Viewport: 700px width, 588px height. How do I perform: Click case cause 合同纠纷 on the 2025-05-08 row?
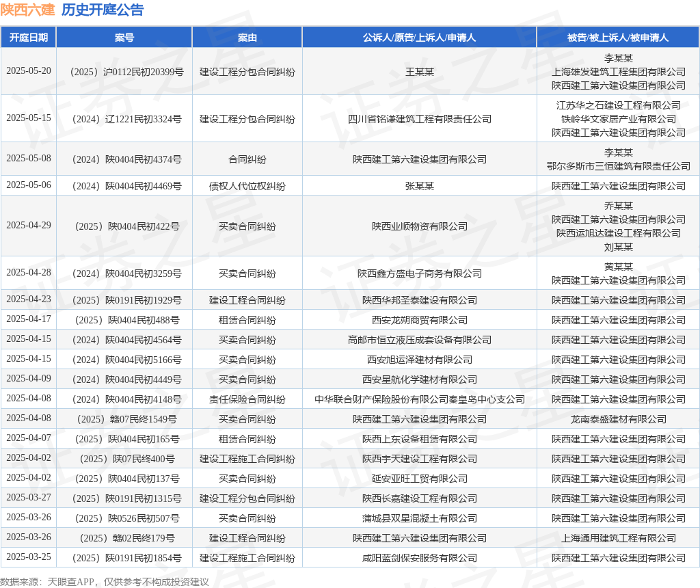coord(247,159)
